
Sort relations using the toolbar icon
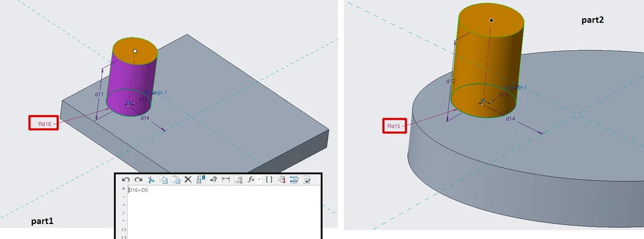click(x=294, y=180)
